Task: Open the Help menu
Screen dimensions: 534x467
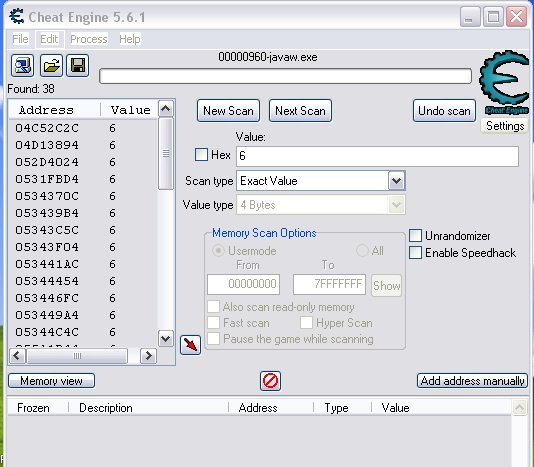Action: click(130, 39)
